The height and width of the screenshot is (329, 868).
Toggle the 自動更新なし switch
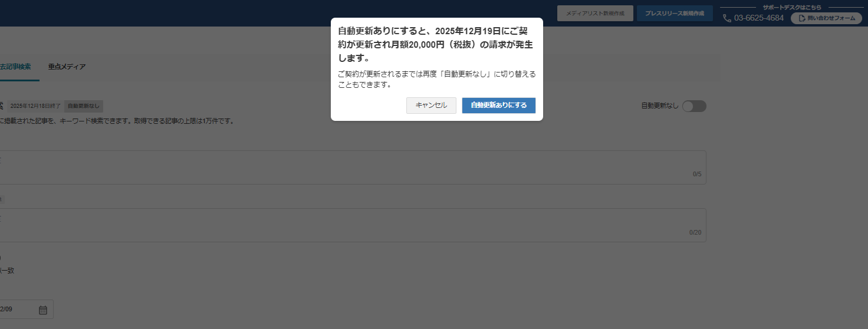pyautogui.click(x=694, y=106)
